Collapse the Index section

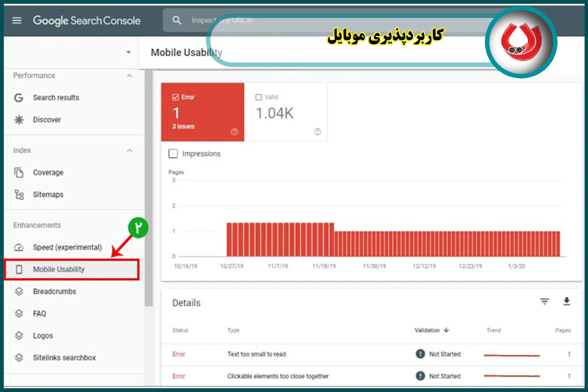click(x=130, y=150)
